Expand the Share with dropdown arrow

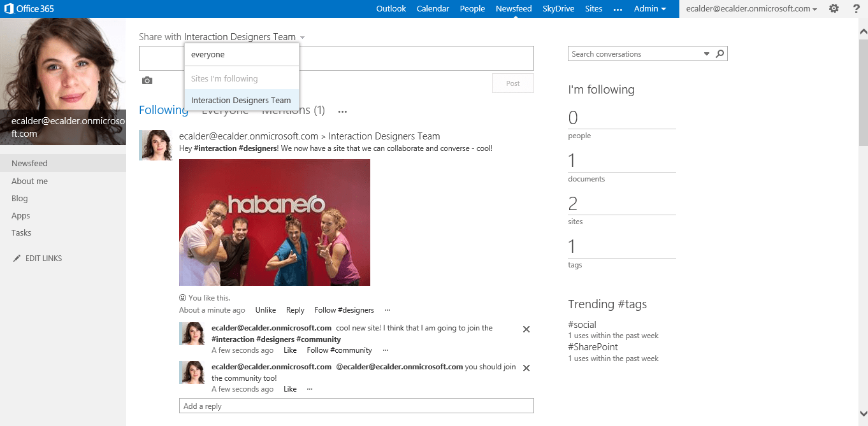pos(303,38)
